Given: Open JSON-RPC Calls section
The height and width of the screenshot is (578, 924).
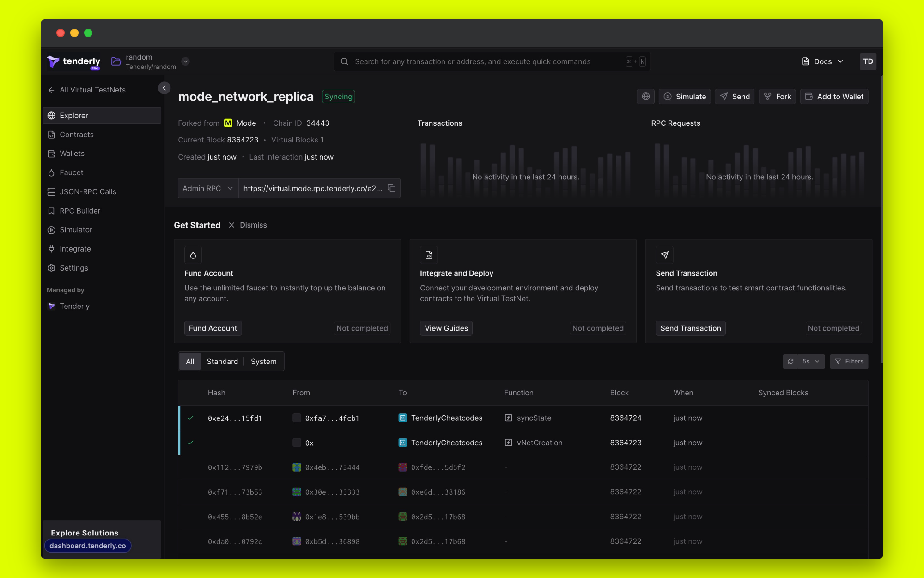Looking at the screenshot, I should point(88,191).
